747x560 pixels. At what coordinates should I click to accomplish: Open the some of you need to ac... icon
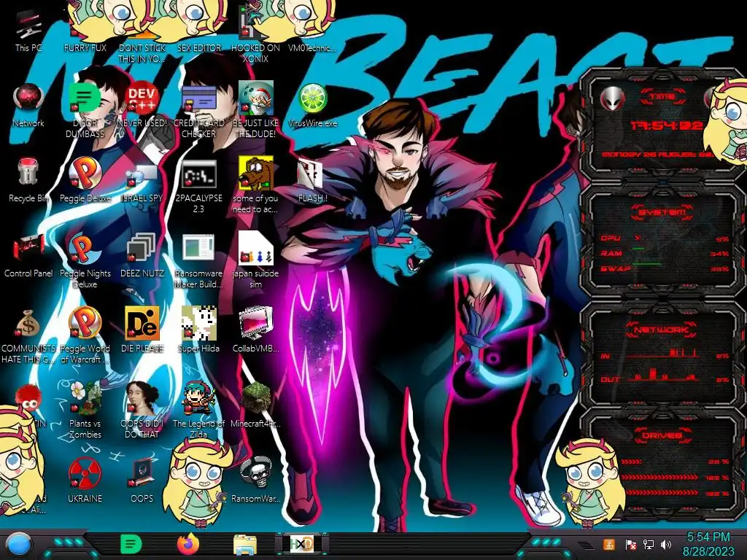[255, 186]
